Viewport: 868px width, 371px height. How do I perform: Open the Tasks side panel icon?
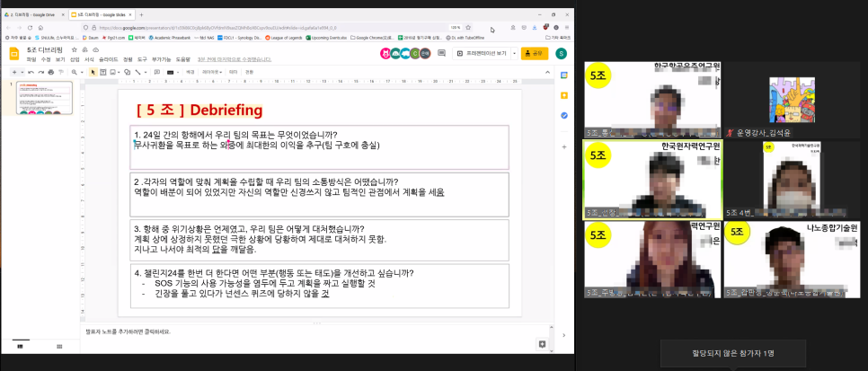point(564,115)
